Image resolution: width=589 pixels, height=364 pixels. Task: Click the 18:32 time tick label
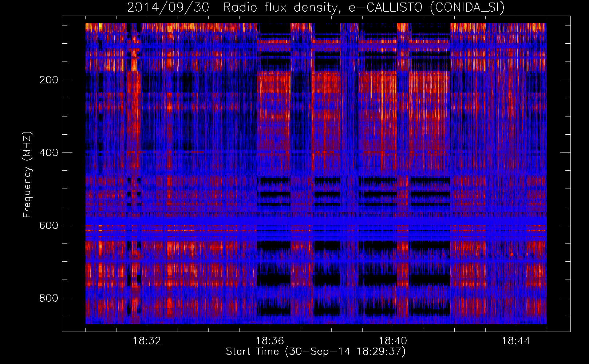click(147, 341)
